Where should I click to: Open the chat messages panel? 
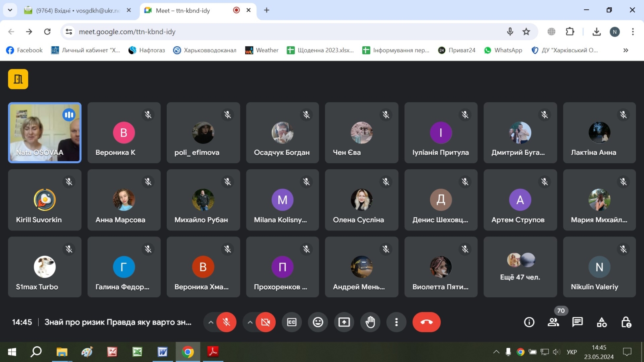point(578,322)
